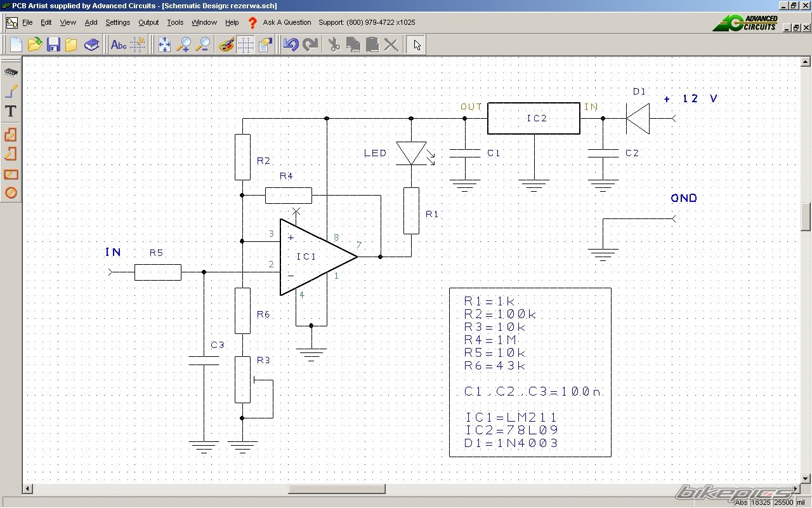
Task: Select the Add Connection wire tool
Action: pos(11,91)
